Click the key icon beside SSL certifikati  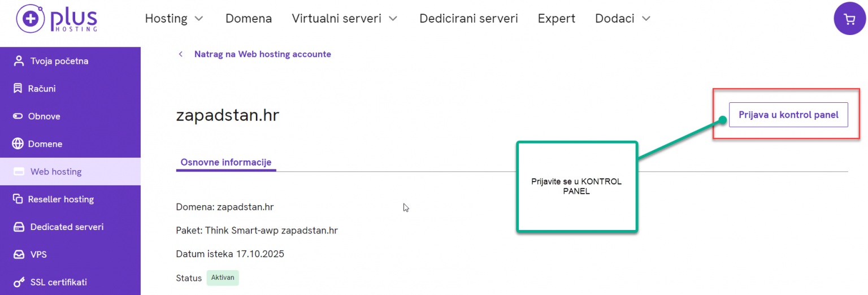(19, 283)
